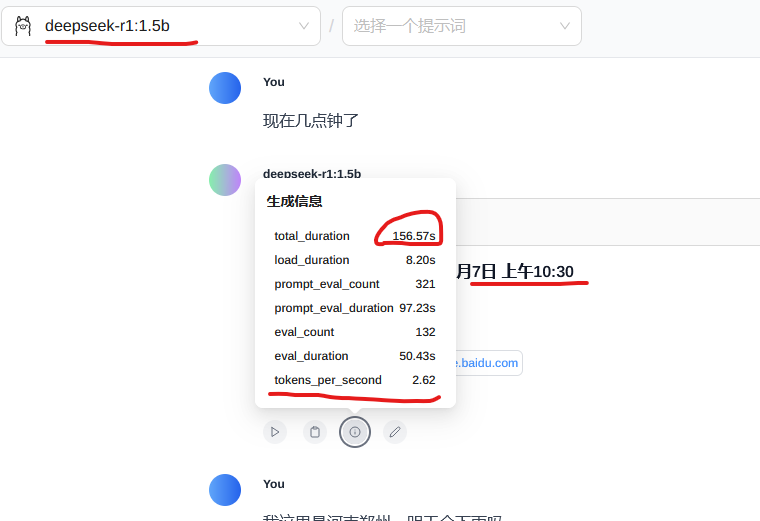Click the response time text 上午10:30
The width and height of the screenshot is (760, 521).
pyautogui.click(x=538, y=271)
